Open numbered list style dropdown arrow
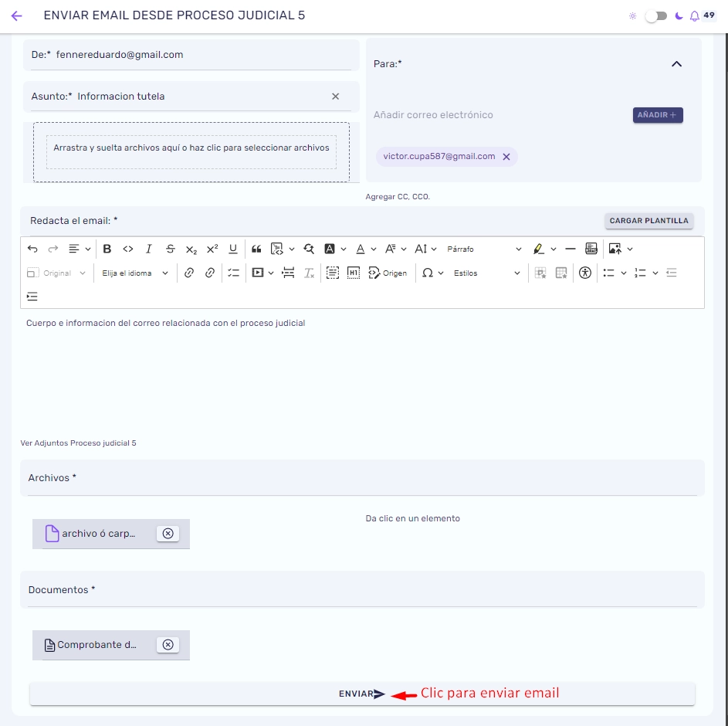 (655, 273)
